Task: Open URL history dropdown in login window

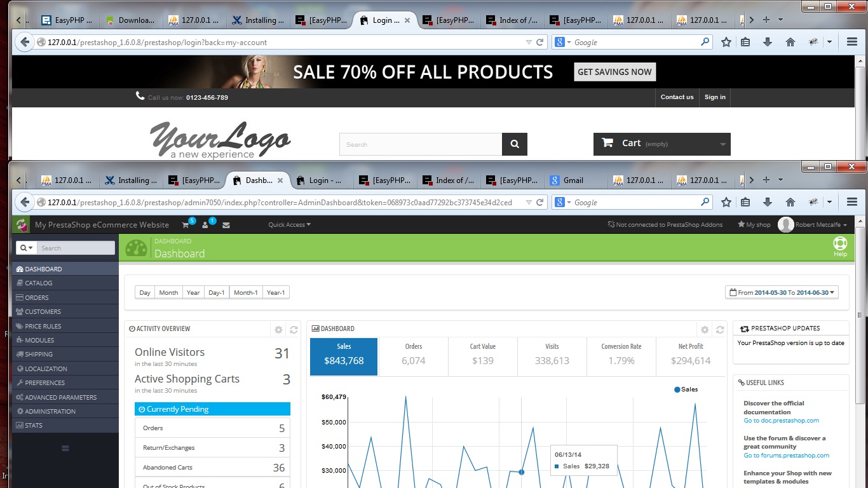Action: click(x=529, y=43)
